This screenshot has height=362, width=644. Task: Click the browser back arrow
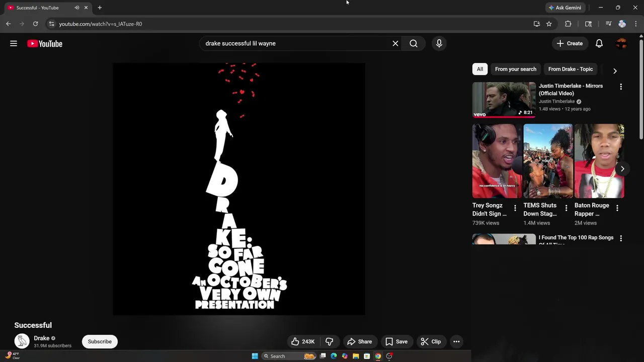click(8, 24)
